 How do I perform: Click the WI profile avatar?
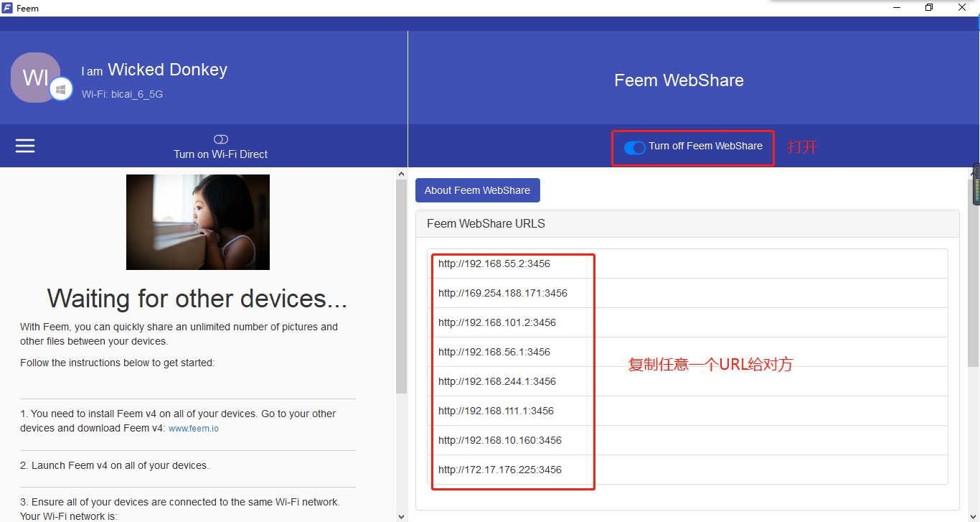[x=34, y=77]
